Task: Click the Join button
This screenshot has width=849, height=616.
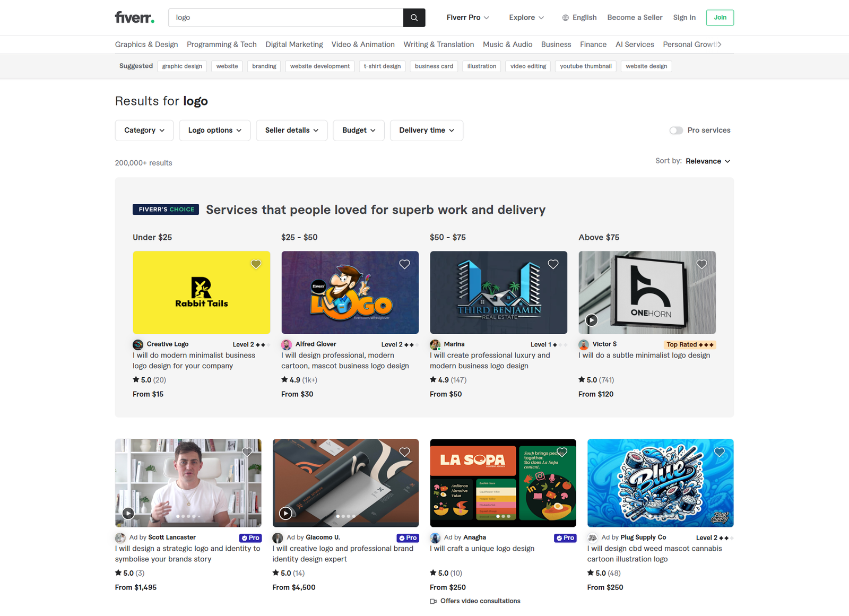Action: coord(720,18)
